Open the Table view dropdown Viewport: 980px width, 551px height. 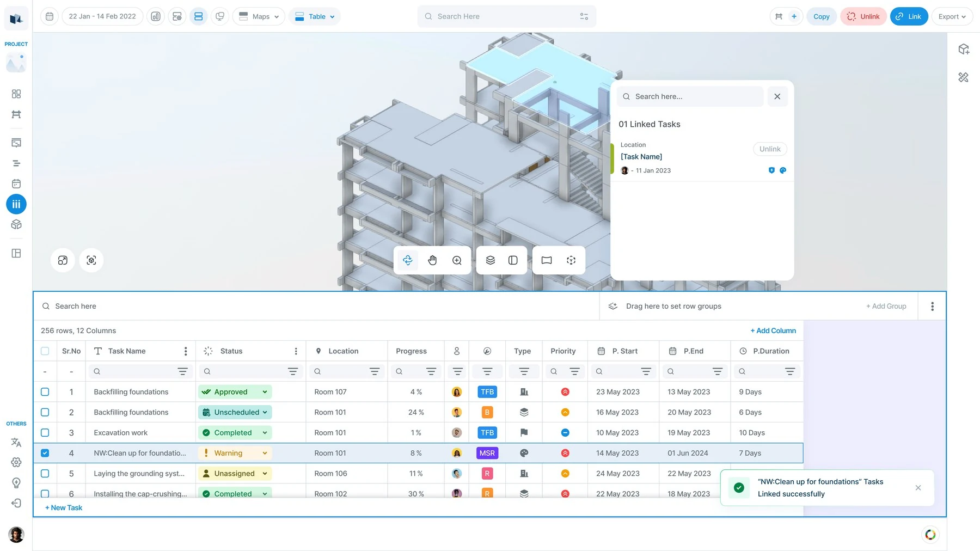click(315, 16)
